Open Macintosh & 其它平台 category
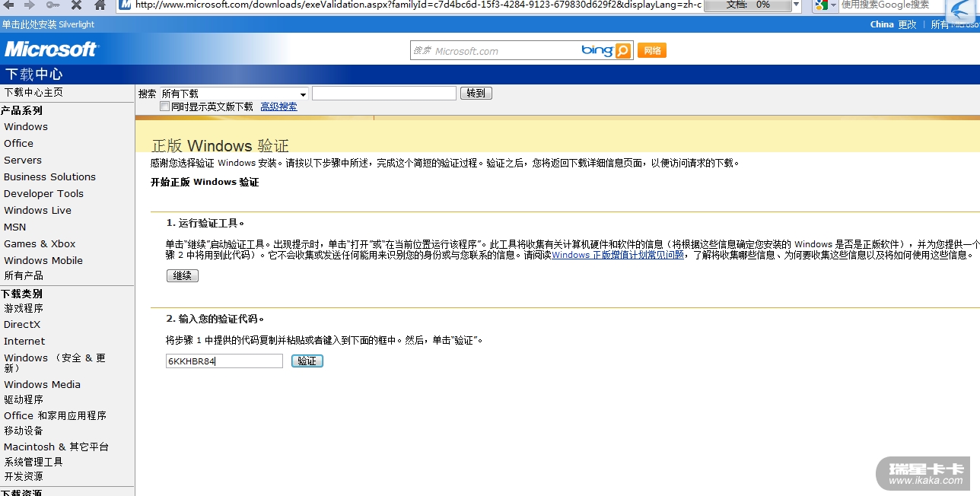This screenshot has height=496, width=980. tap(56, 447)
